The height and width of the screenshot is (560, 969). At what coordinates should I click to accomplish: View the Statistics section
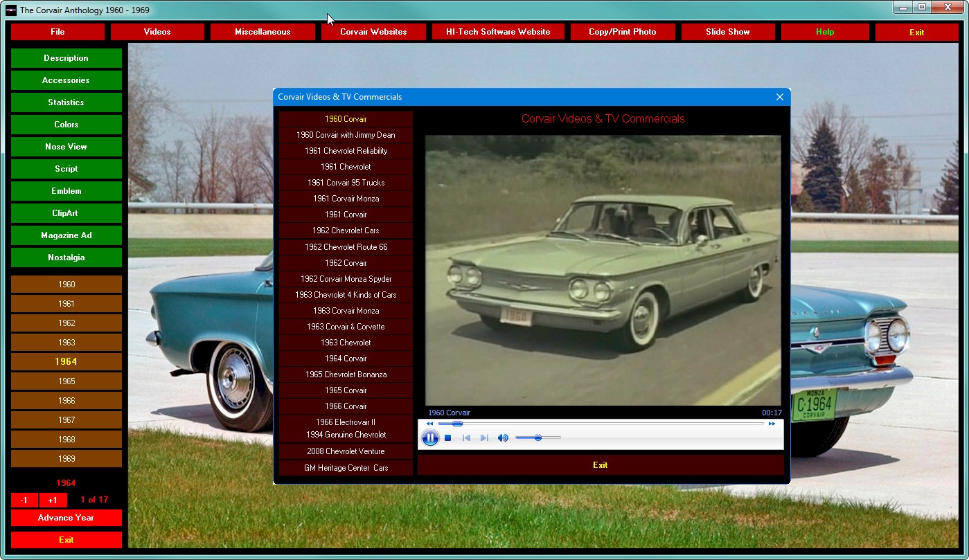tap(66, 102)
